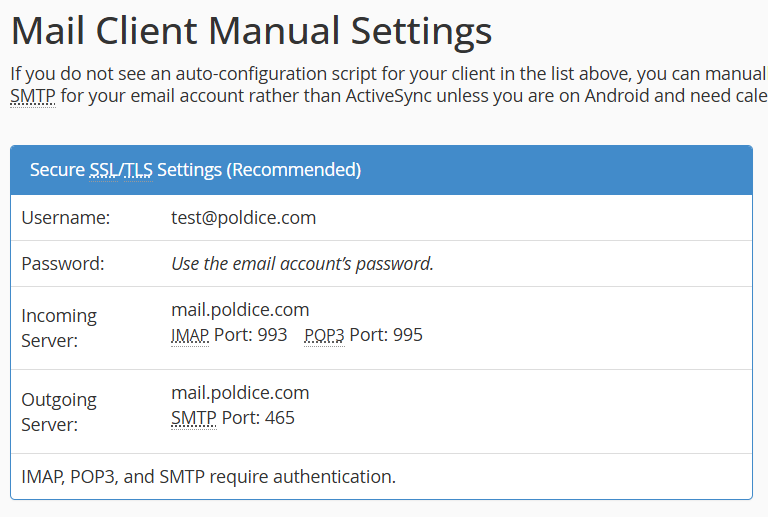Click the IMAP port number 993
This screenshot has height=517, width=768.
coord(272,335)
